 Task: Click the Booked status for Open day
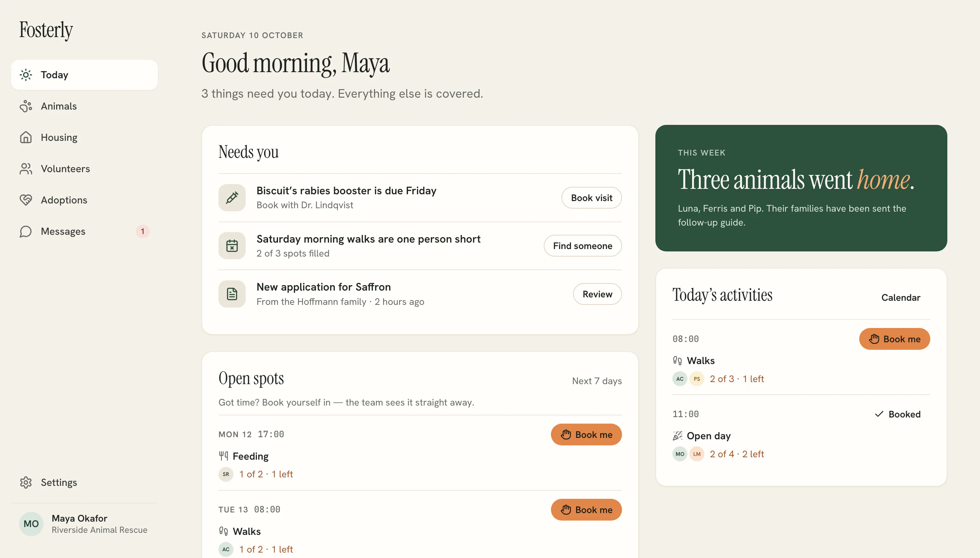tap(898, 414)
